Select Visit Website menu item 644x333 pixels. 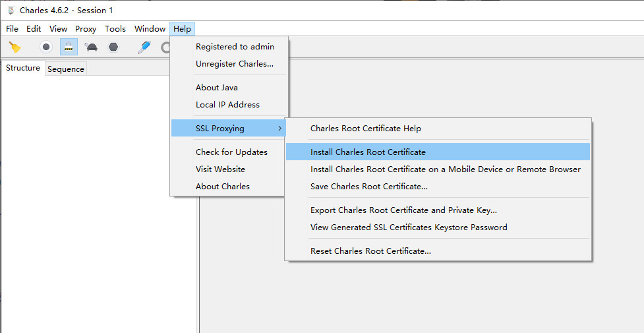229,169
